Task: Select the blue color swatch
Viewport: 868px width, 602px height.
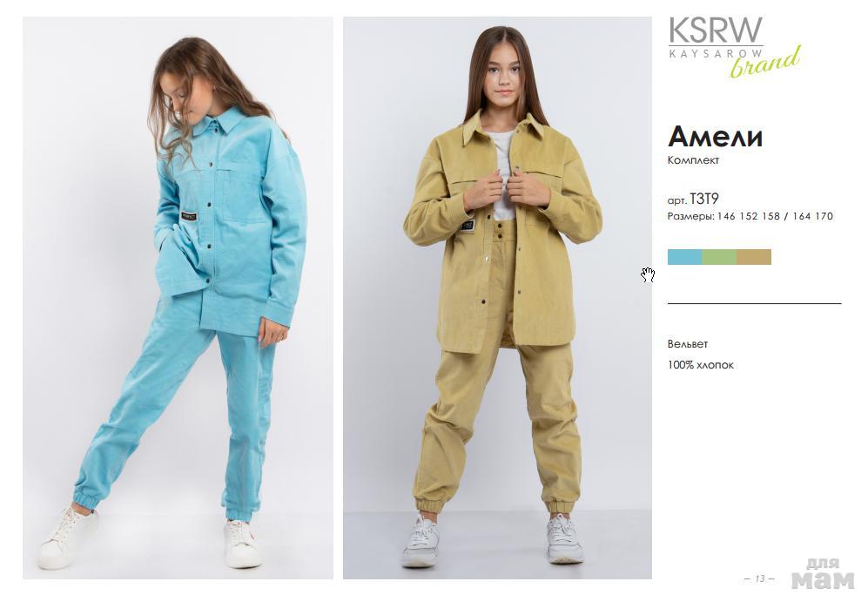Action: pos(685,257)
